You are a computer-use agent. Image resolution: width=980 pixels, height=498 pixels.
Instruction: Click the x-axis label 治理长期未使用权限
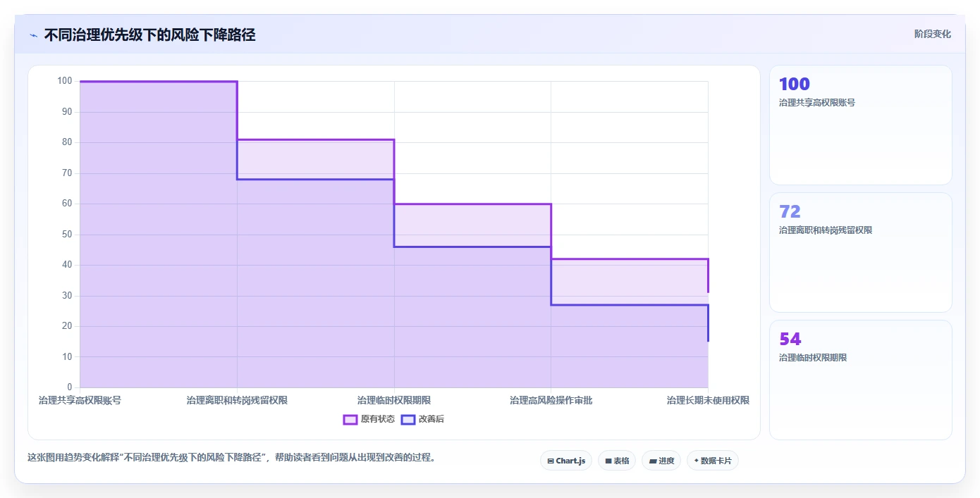click(x=708, y=400)
